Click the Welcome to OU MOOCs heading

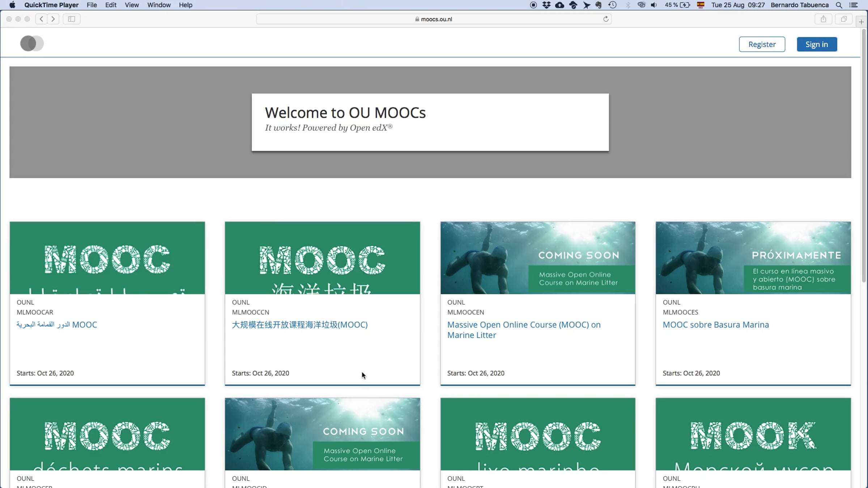point(345,113)
